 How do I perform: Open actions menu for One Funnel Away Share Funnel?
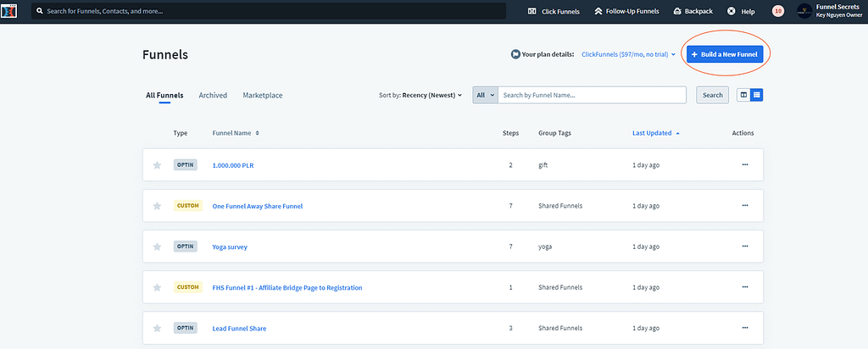(x=744, y=206)
